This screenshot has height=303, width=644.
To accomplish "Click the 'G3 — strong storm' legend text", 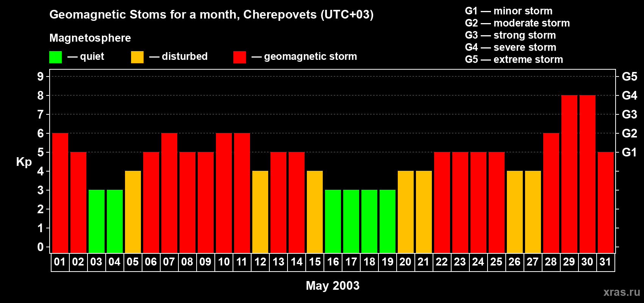I will pyautogui.click(x=510, y=35).
